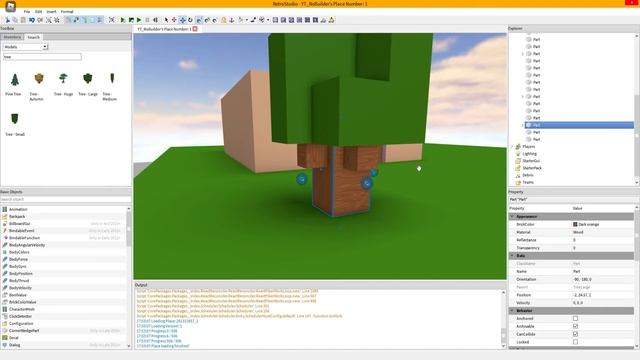Select the black arrow Select tool
The image size is (640, 360).
coord(166,20)
